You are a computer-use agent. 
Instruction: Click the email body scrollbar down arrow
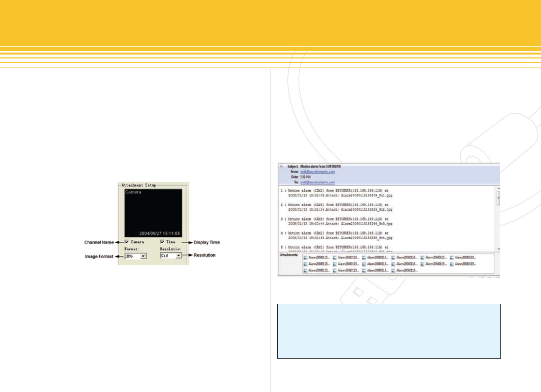pos(498,249)
